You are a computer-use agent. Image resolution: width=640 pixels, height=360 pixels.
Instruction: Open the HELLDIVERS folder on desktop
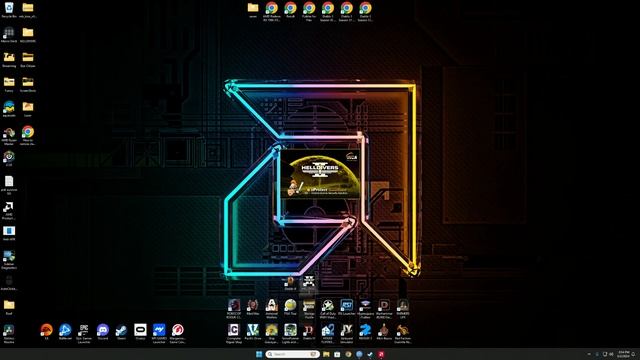click(x=28, y=35)
